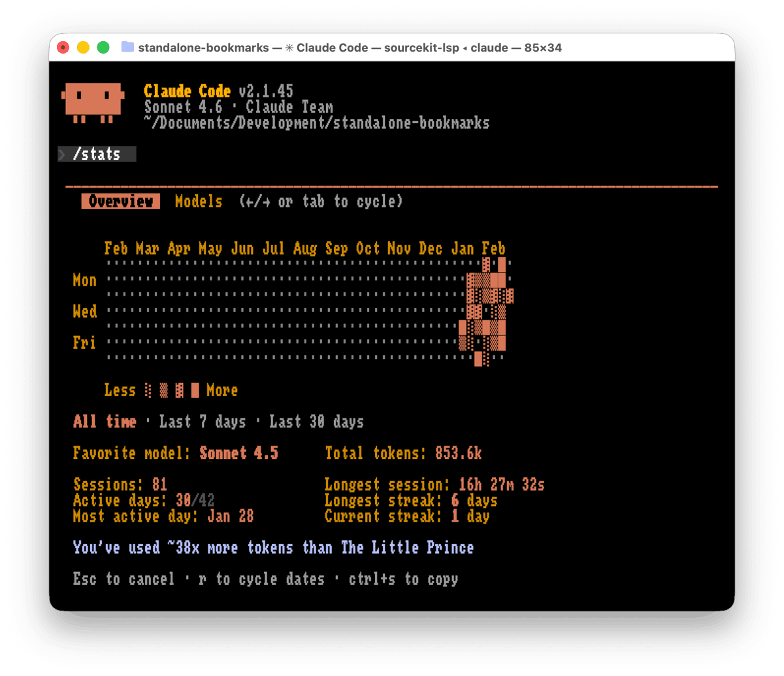Image resolution: width=784 pixels, height=676 pixels.
Task: Switch to the Models tab
Action: 199,201
